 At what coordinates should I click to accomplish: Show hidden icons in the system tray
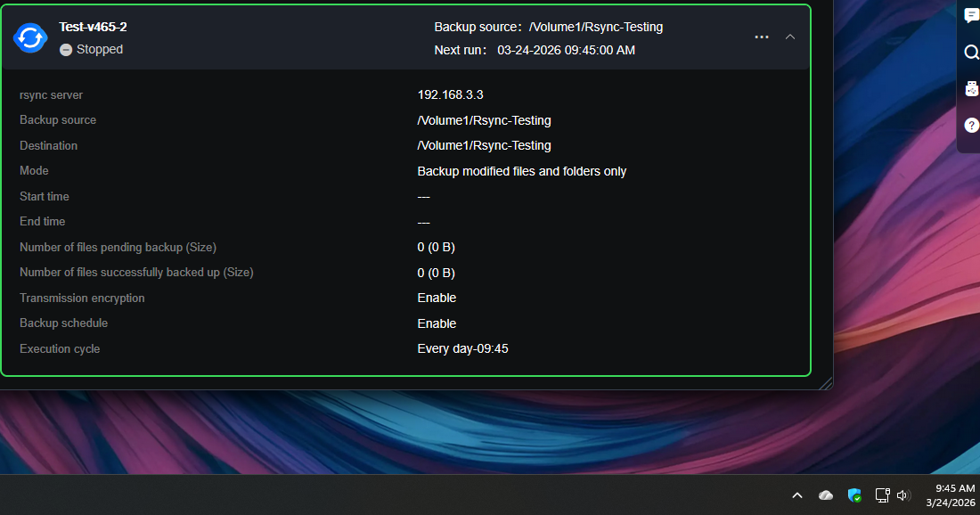click(x=796, y=495)
